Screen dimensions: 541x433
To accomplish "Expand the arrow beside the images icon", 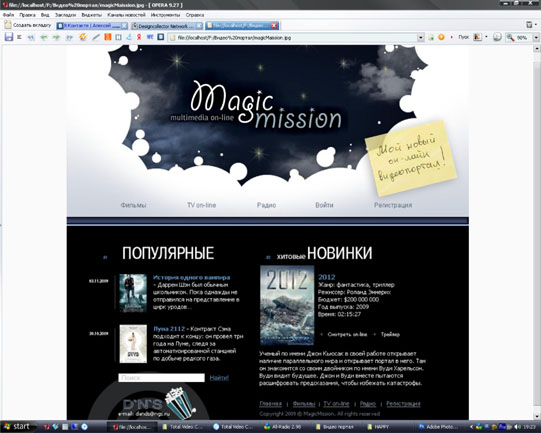I will (x=486, y=37).
